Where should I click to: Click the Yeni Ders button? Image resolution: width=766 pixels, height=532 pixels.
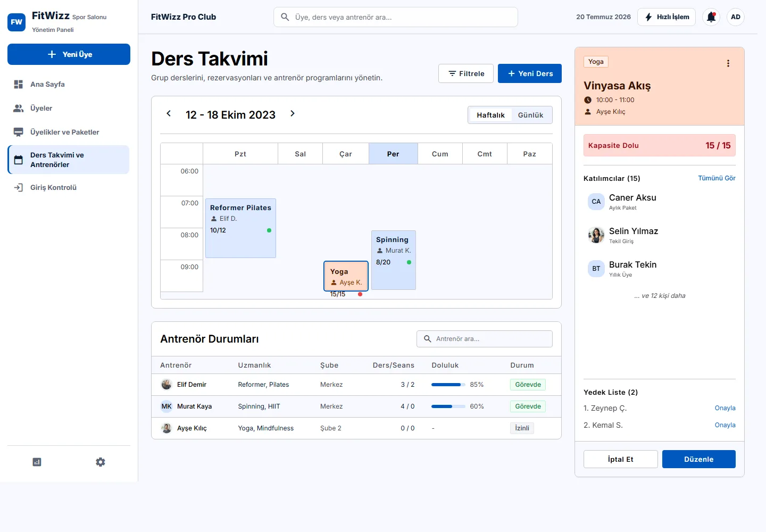point(530,73)
